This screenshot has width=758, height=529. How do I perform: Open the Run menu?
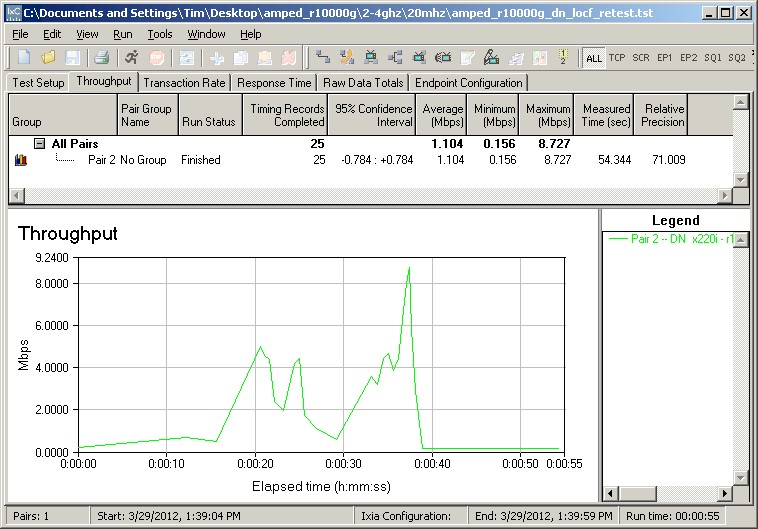123,34
